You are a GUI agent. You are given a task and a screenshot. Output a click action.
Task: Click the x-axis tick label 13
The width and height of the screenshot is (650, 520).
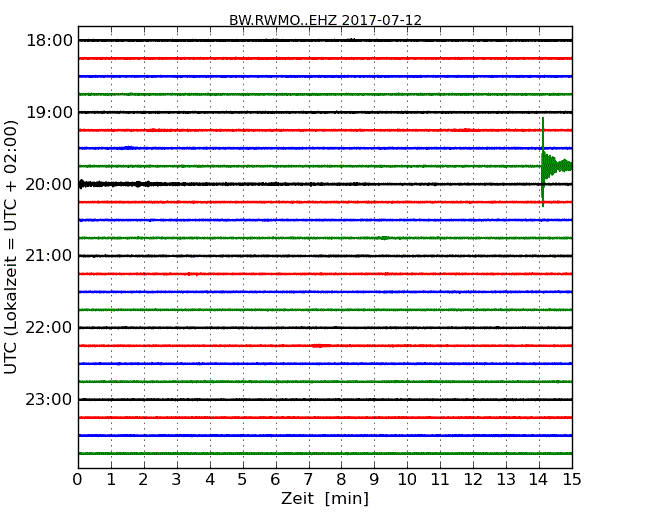coord(506,480)
